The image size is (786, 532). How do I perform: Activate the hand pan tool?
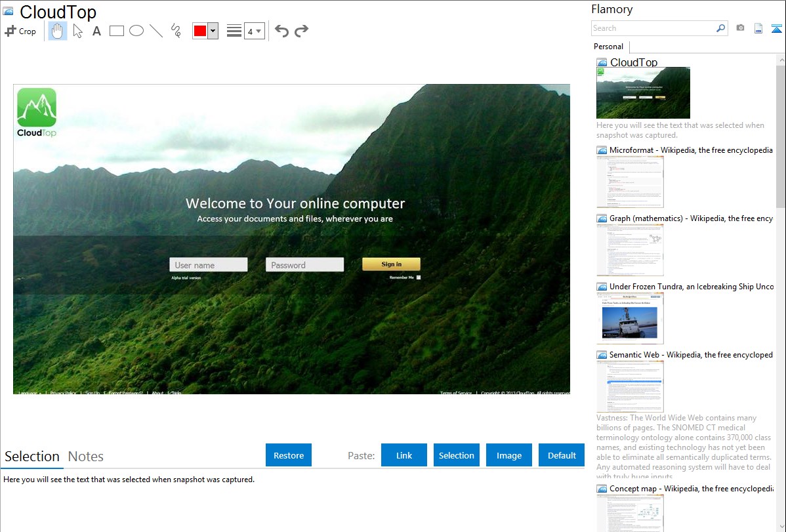point(57,31)
